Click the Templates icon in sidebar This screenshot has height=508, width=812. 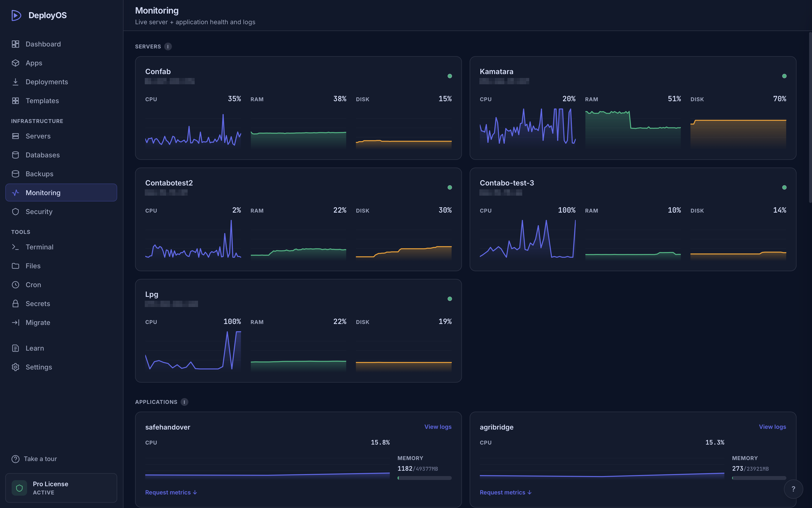tap(15, 100)
